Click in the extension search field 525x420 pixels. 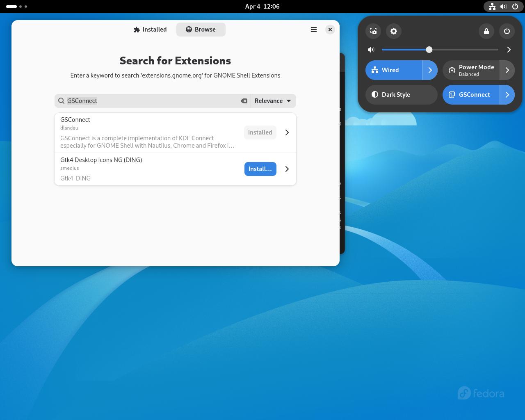[153, 101]
